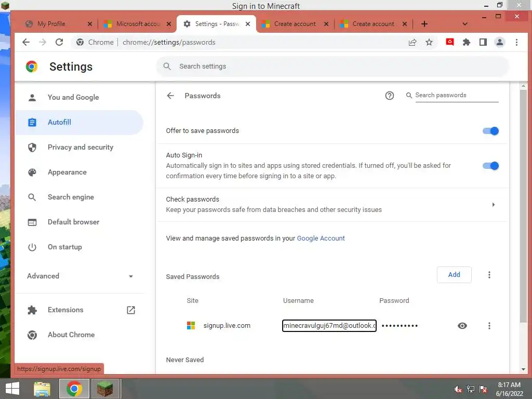Viewport: 532px width, 399px height.
Task: Click the browser forward arrow
Action: pyautogui.click(x=43, y=43)
